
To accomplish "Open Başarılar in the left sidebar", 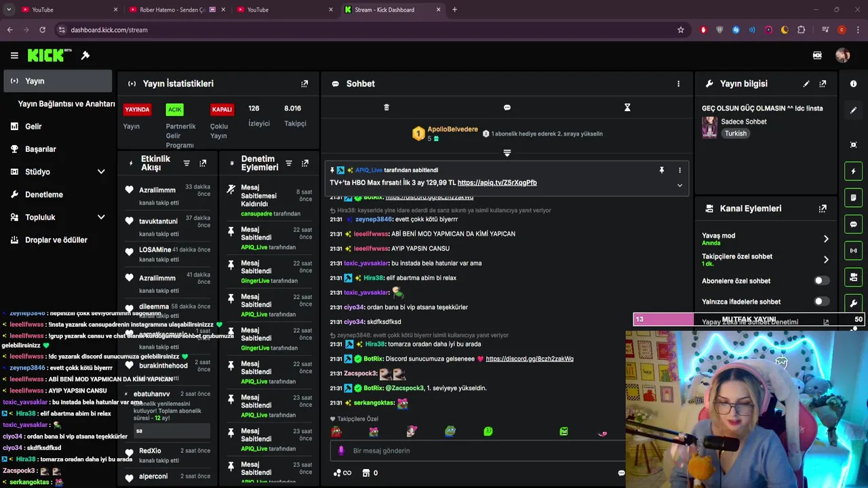I will coord(40,149).
